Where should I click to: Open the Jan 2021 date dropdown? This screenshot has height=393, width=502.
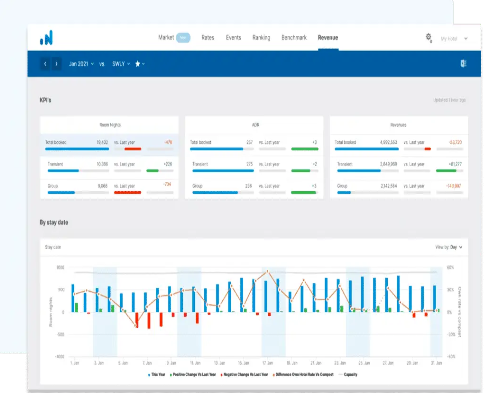tap(81, 64)
